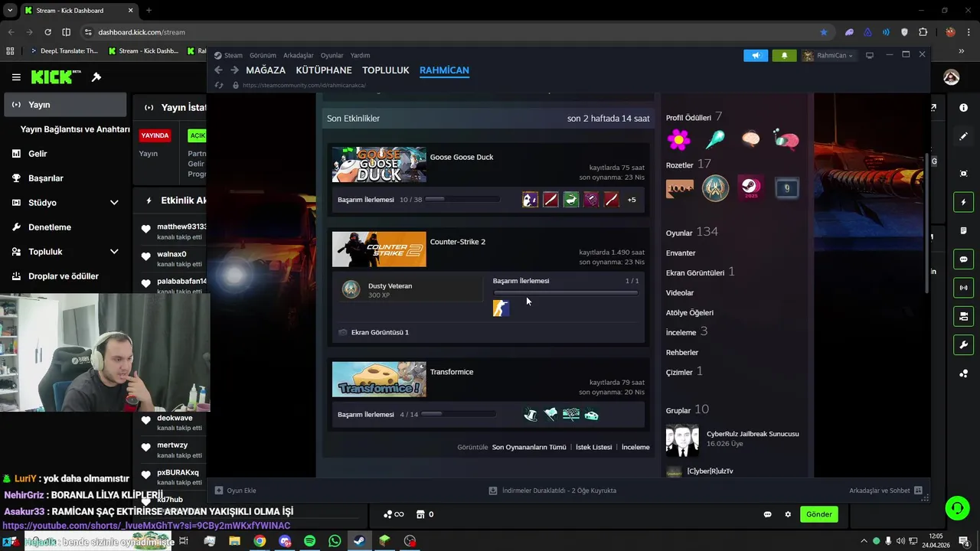Switch to the KÜTÜPHANE tab
This screenshot has width=980, height=551.
(x=324, y=70)
